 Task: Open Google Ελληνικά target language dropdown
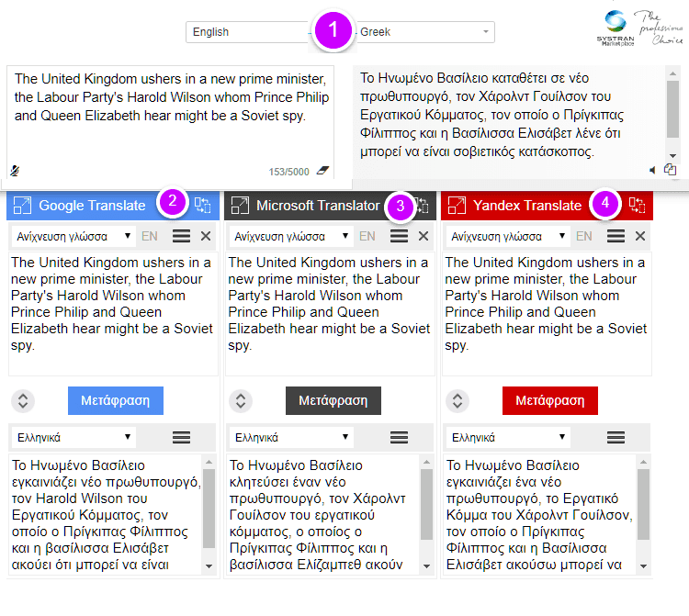(x=73, y=437)
